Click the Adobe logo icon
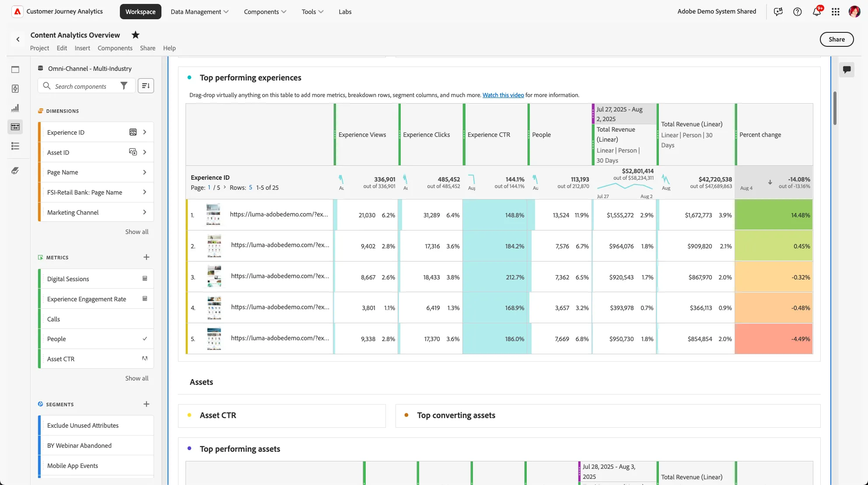The height and width of the screenshot is (485, 868). point(17,11)
